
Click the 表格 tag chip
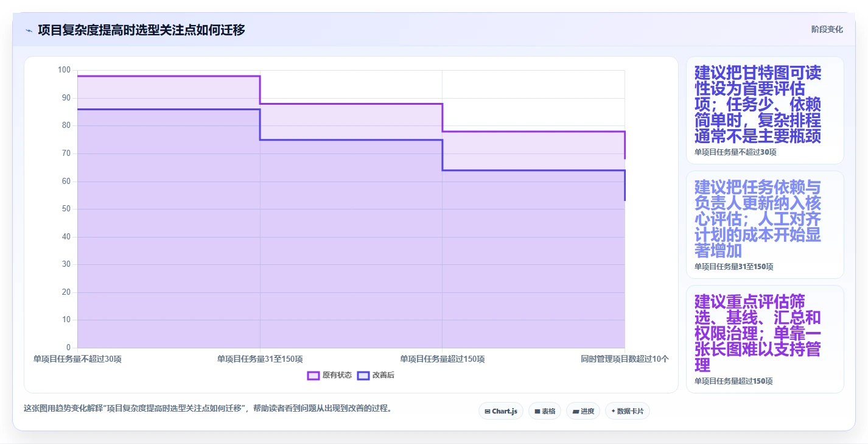pos(545,411)
